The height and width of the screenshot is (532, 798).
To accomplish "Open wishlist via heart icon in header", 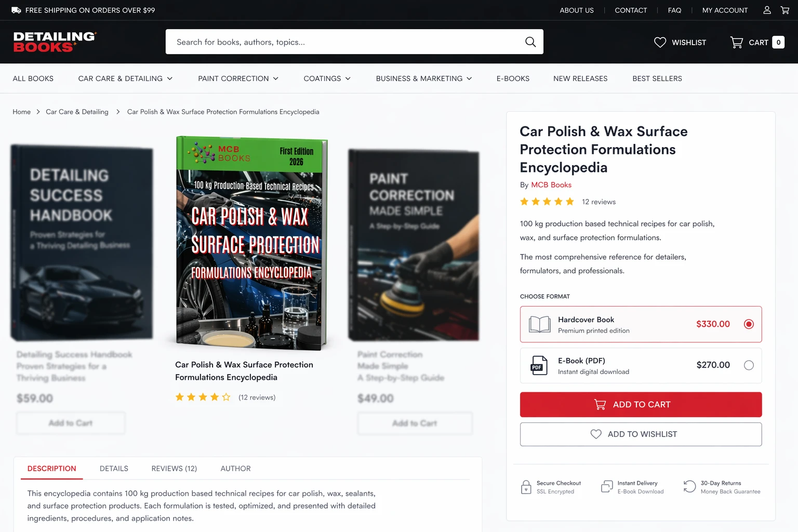I will pos(660,43).
